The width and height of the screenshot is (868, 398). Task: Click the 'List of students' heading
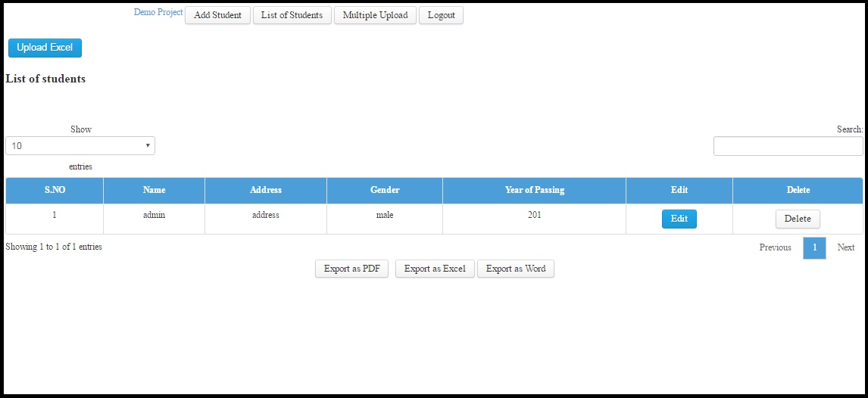(x=45, y=79)
